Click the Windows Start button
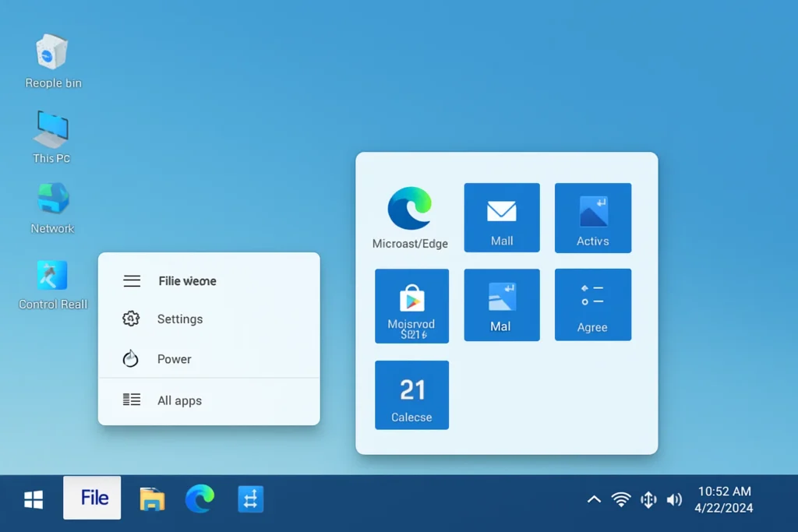798x532 pixels. [x=34, y=499]
